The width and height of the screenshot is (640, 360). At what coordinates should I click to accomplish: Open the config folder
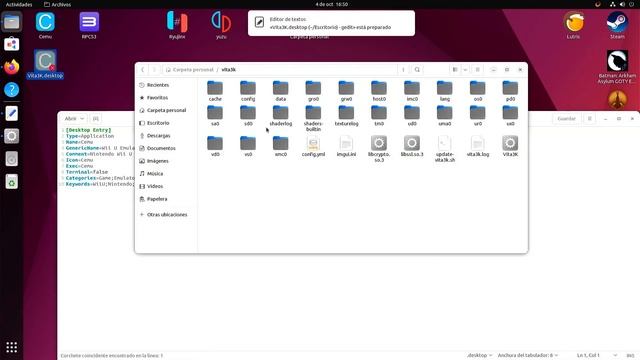(248, 91)
